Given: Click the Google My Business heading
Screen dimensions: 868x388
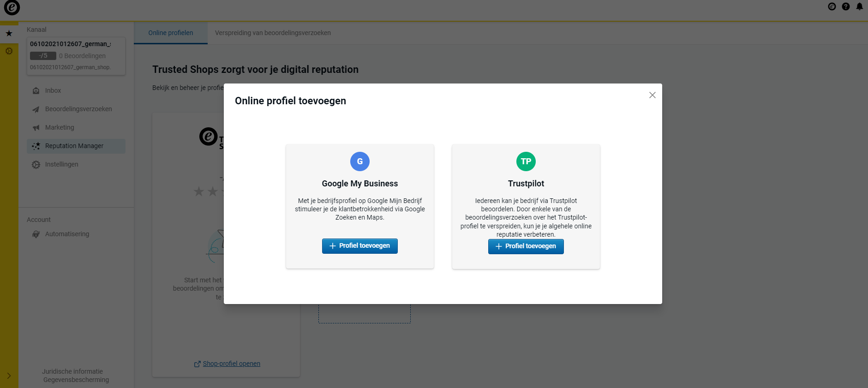Looking at the screenshot, I should [360, 184].
